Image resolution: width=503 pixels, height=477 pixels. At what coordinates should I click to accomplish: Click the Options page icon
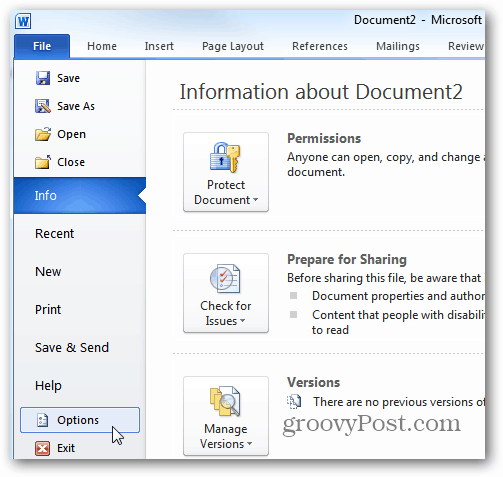[42, 420]
